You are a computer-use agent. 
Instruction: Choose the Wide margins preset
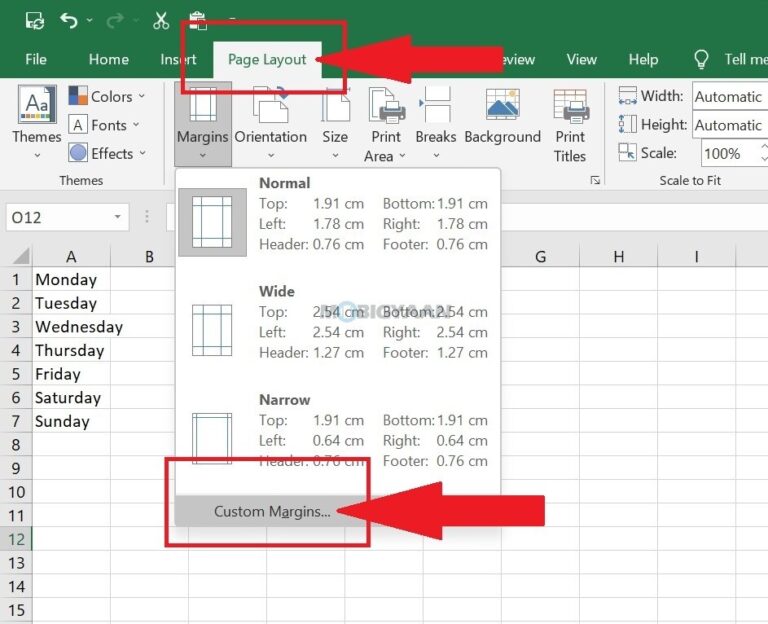[337, 322]
